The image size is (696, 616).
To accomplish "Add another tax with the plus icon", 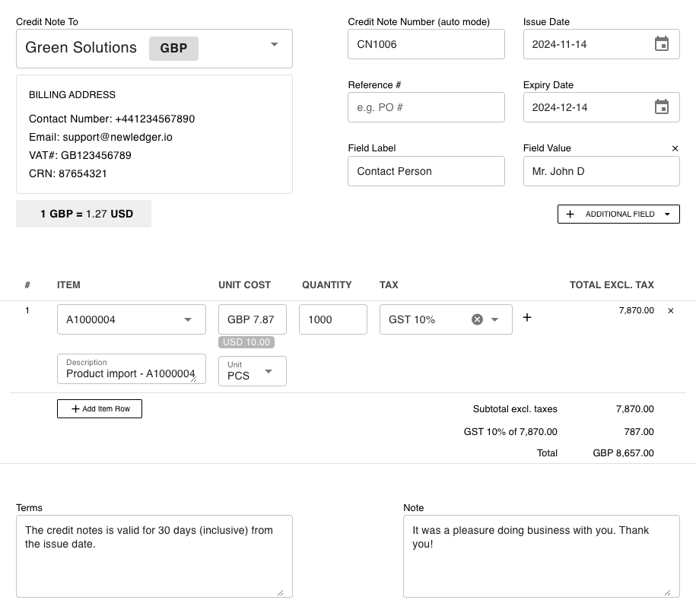I will coord(527,317).
